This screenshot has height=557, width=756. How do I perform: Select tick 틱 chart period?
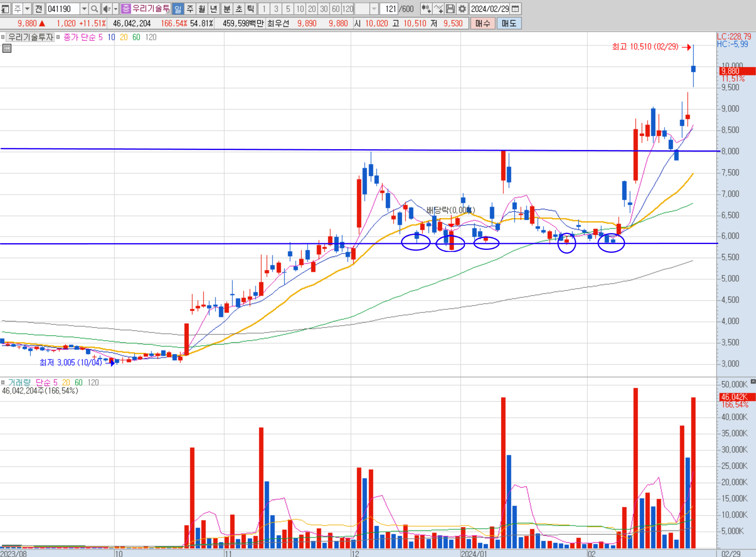tap(250, 9)
